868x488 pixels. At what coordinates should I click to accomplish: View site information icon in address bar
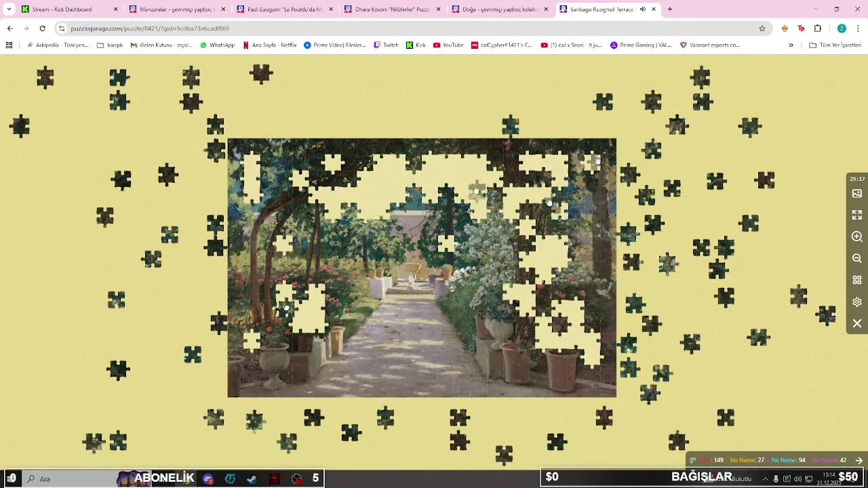point(62,28)
